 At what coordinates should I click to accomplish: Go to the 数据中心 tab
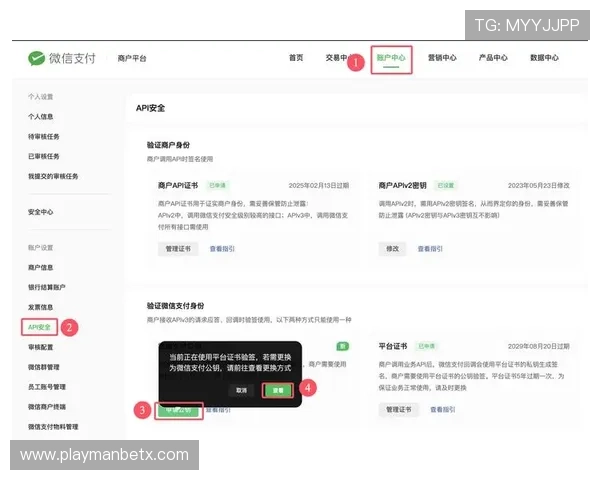click(x=545, y=58)
